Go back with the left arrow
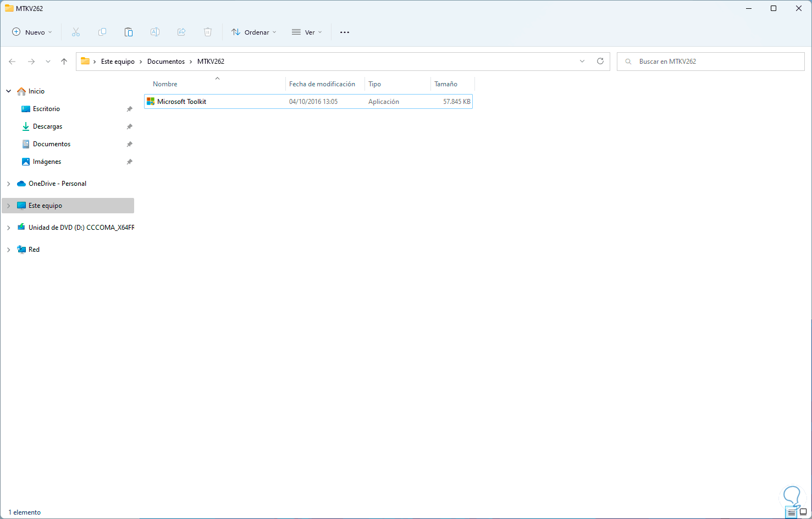The image size is (812, 519). pos(12,62)
